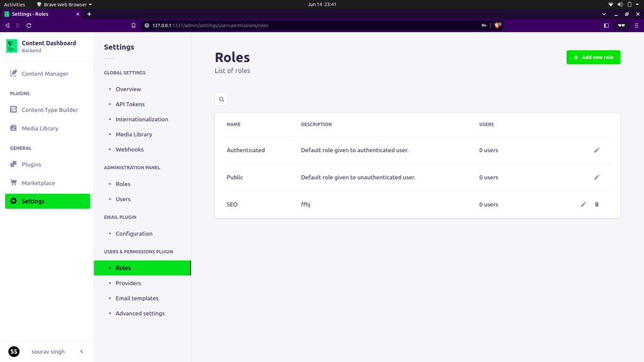Click the sourav singh profile avatar
The width and height of the screenshot is (644, 362).
pyautogui.click(x=14, y=351)
